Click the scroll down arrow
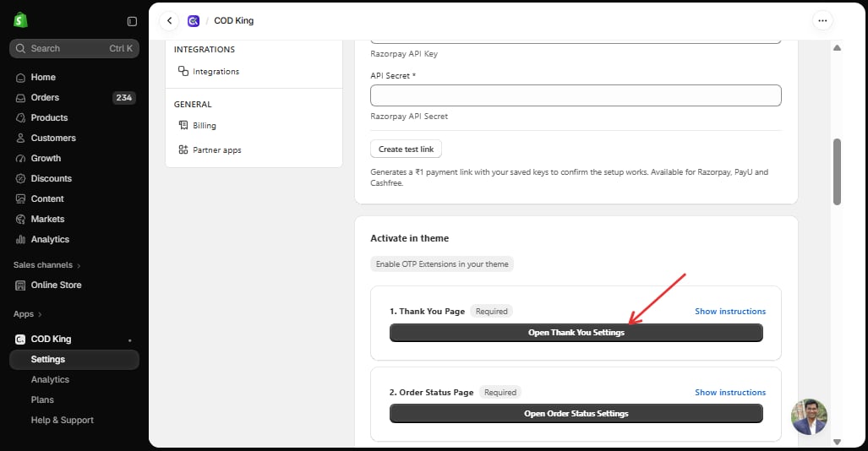Image resolution: width=868 pixels, height=451 pixels. 837,442
